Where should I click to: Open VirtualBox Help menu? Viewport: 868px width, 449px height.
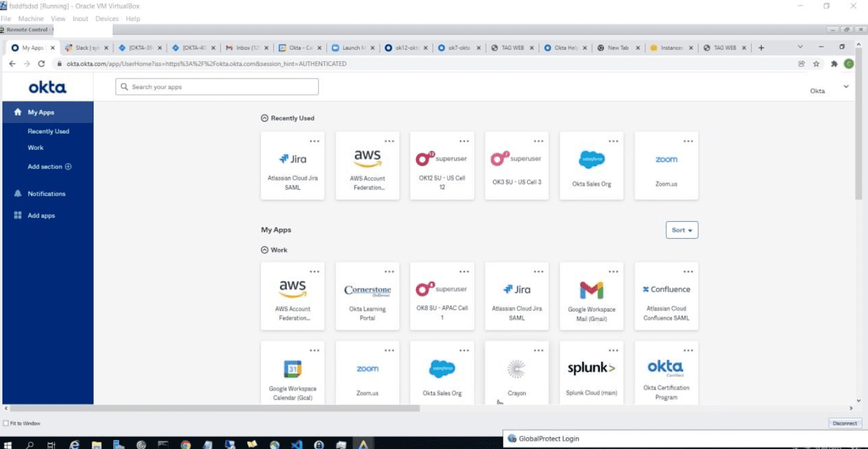[133, 19]
